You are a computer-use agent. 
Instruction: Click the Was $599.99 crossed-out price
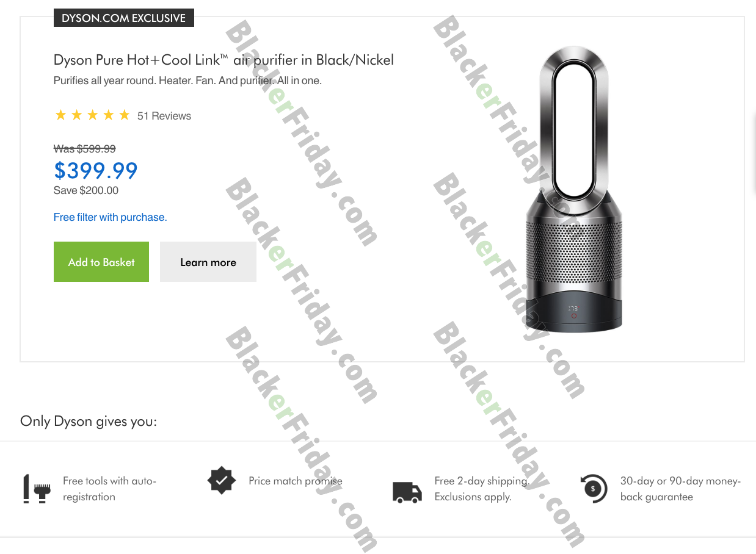[x=85, y=148]
